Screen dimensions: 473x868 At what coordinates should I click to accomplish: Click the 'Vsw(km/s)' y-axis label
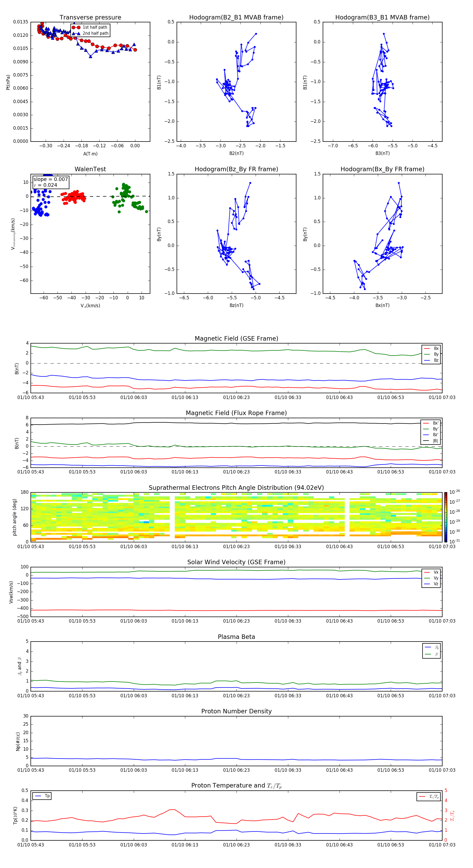coord(11,592)
